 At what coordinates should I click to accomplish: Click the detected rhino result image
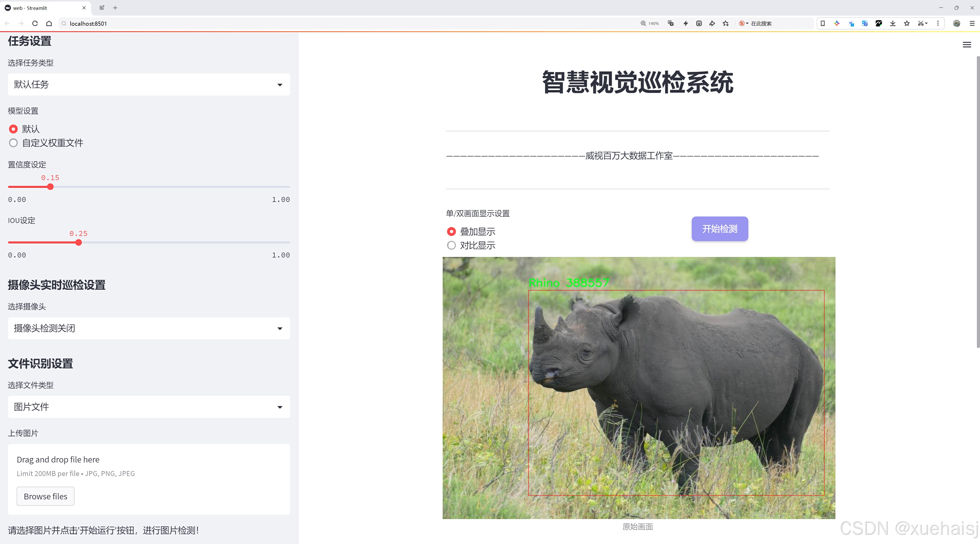coord(639,388)
